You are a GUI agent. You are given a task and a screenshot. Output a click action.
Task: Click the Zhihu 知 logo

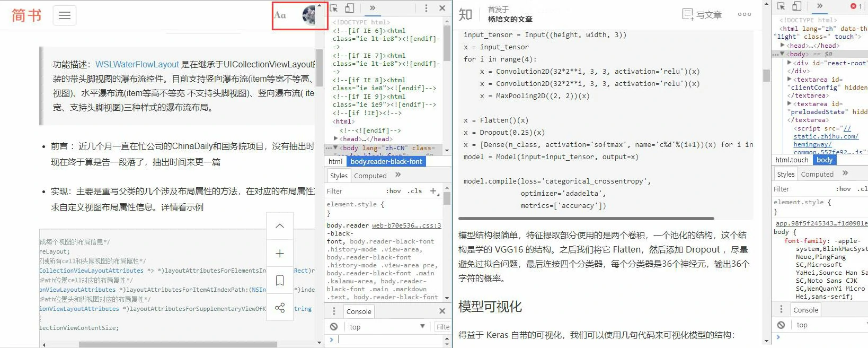coord(465,14)
